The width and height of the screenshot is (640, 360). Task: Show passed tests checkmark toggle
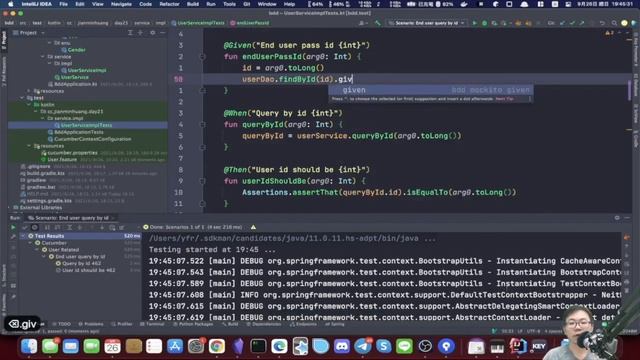tap(25, 227)
